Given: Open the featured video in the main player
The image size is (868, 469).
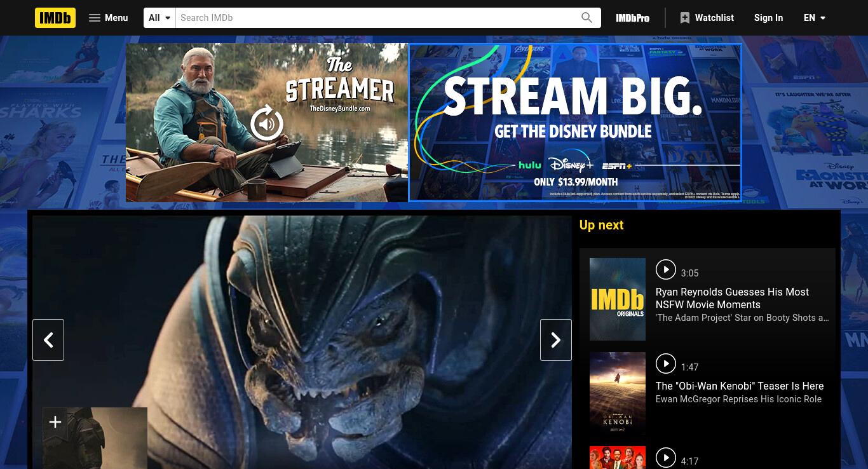Looking at the screenshot, I should tap(302, 343).
